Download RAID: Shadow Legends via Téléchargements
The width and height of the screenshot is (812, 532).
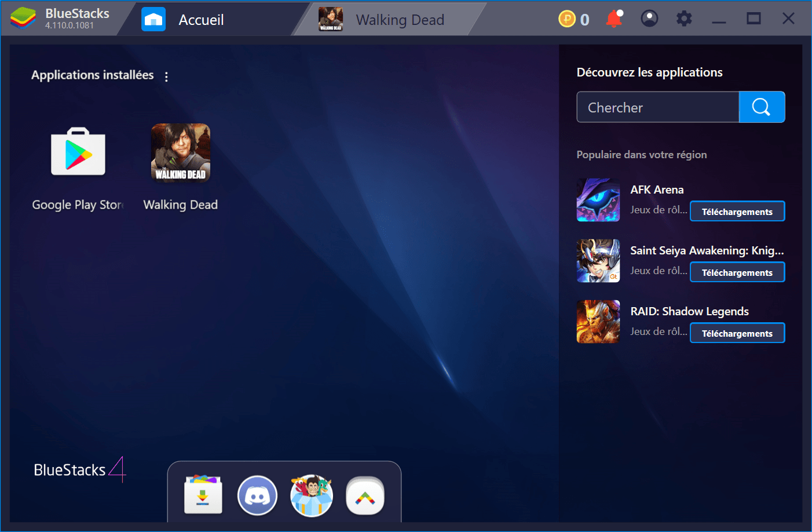tap(737, 333)
